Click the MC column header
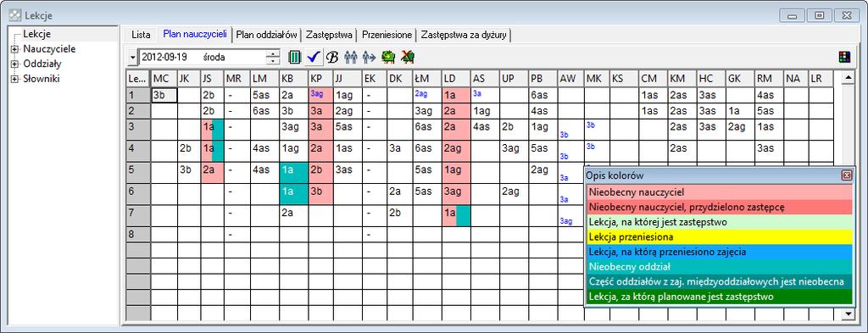868x333 pixels. [164, 79]
